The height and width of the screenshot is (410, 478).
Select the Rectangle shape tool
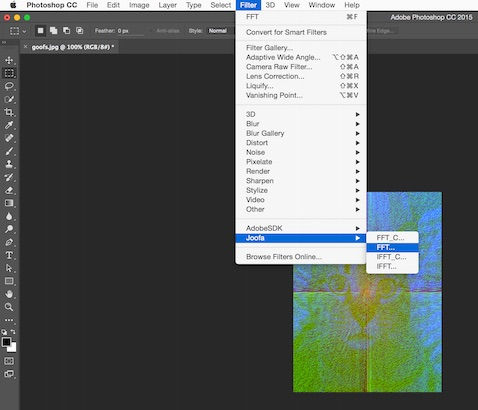pos(9,281)
